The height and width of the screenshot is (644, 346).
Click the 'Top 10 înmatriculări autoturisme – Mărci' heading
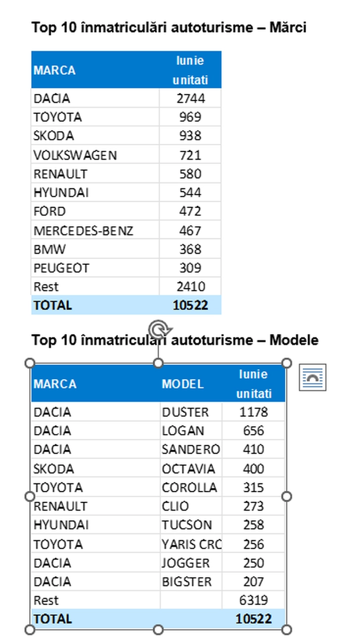(169, 28)
